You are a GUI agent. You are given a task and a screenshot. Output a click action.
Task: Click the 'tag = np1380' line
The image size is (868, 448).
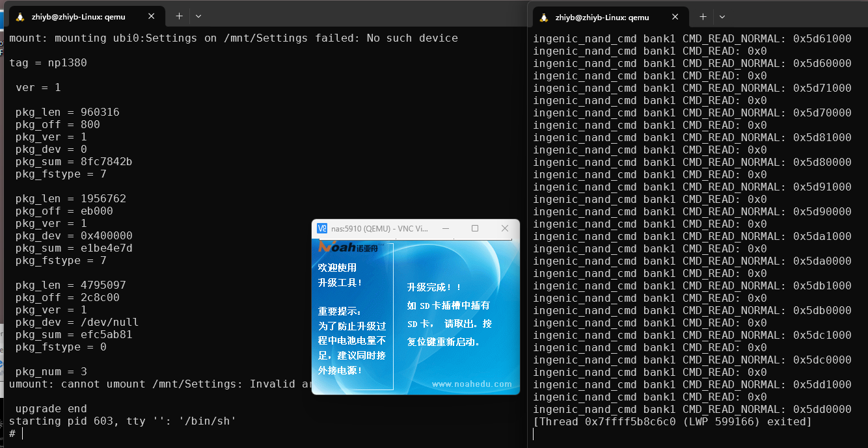(48, 63)
